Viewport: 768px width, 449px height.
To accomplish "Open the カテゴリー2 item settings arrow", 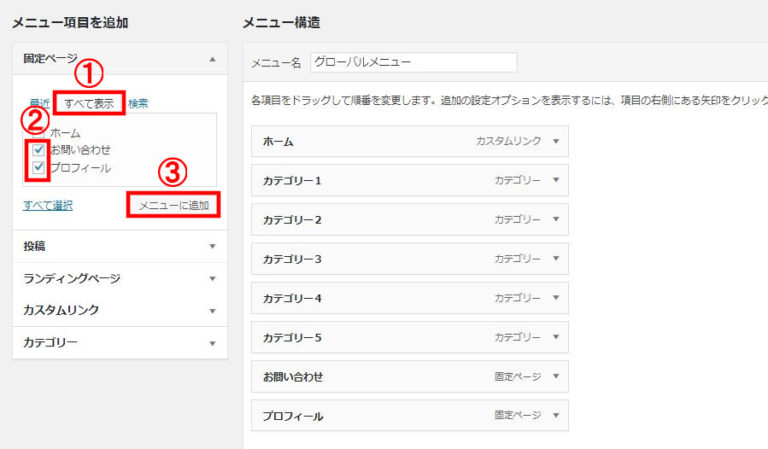I will pyautogui.click(x=556, y=220).
